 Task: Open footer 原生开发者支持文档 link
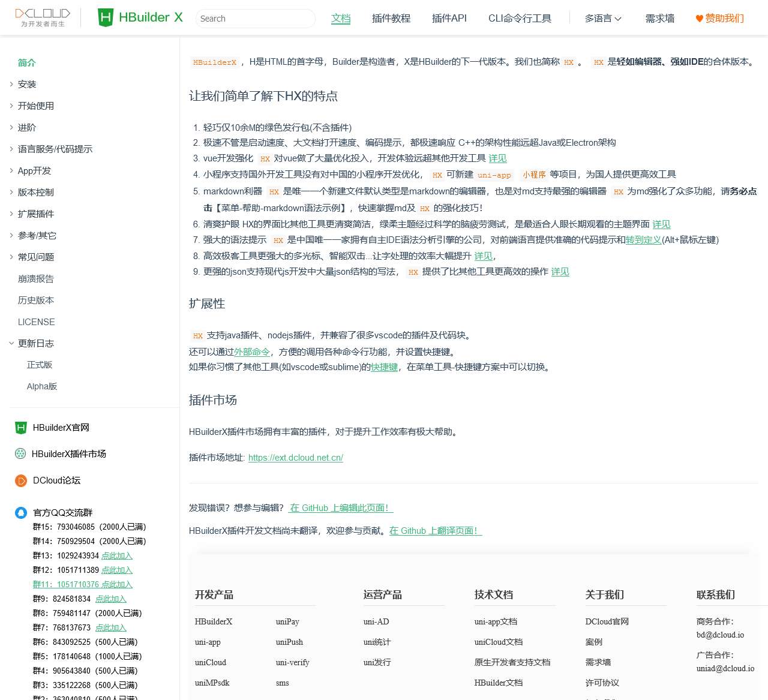pos(512,663)
